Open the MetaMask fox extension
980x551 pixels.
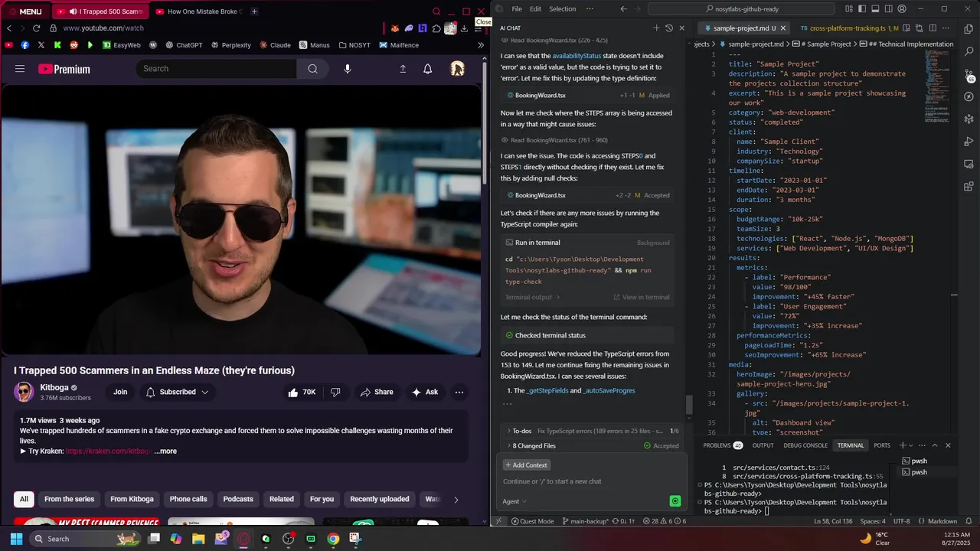(x=395, y=28)
